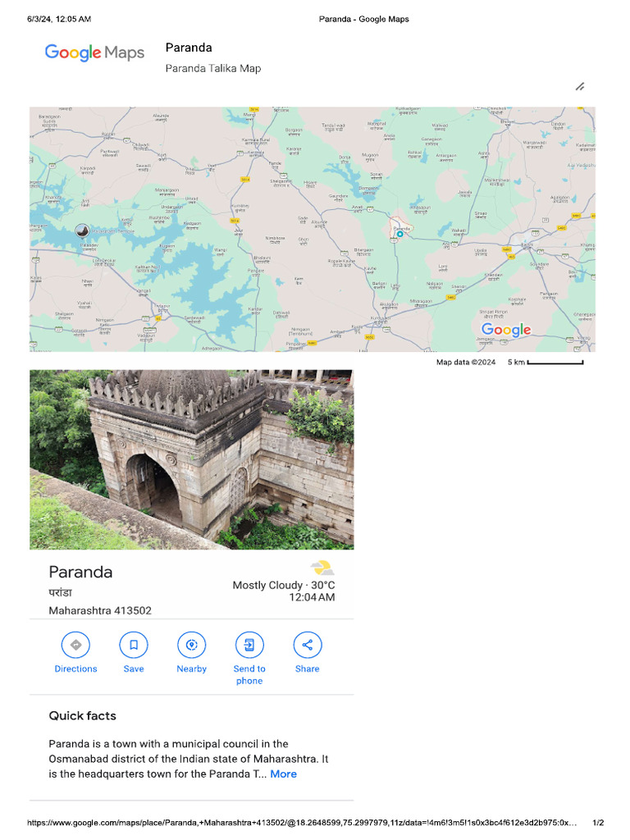Click the address 'Maharashtra 413502'
This screenshot has height=840, width=630.
(x=100, y=610)
